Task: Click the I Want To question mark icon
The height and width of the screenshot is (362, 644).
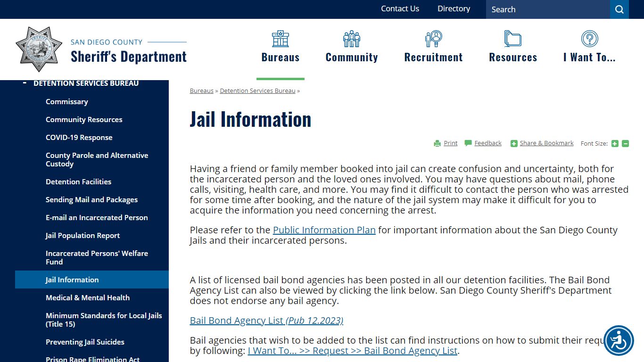Action: (x=589, y=39)
